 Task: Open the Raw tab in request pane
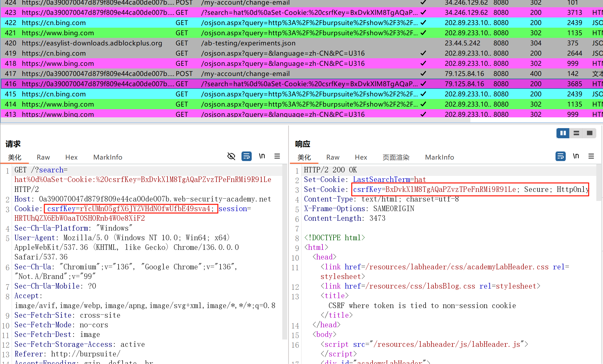[43, 157]
